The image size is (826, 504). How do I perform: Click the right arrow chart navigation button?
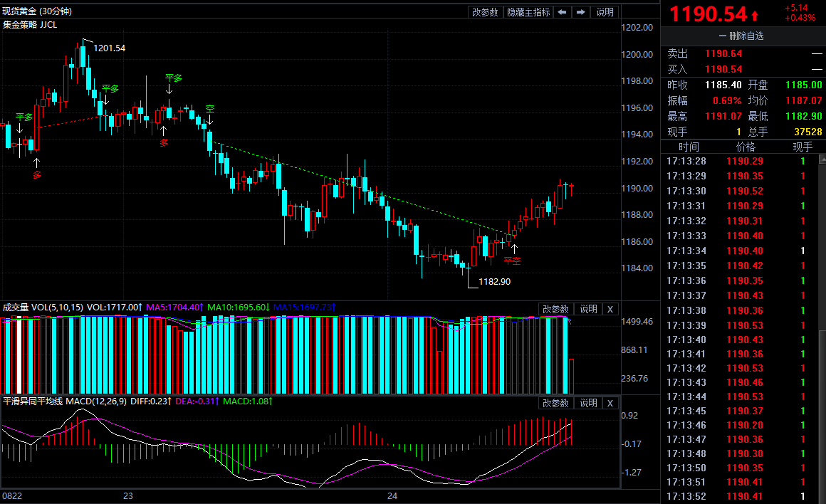(580, 12)
